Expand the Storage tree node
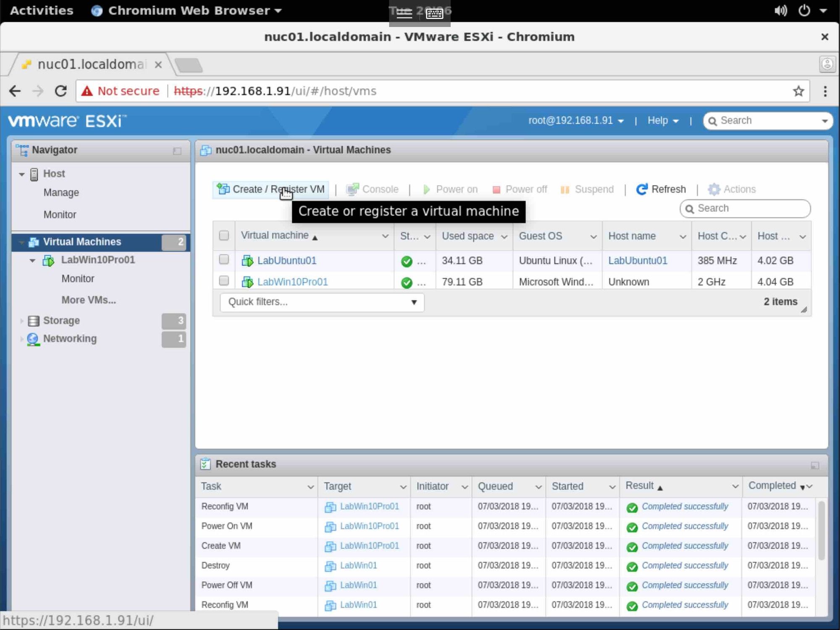 point(21,321)
